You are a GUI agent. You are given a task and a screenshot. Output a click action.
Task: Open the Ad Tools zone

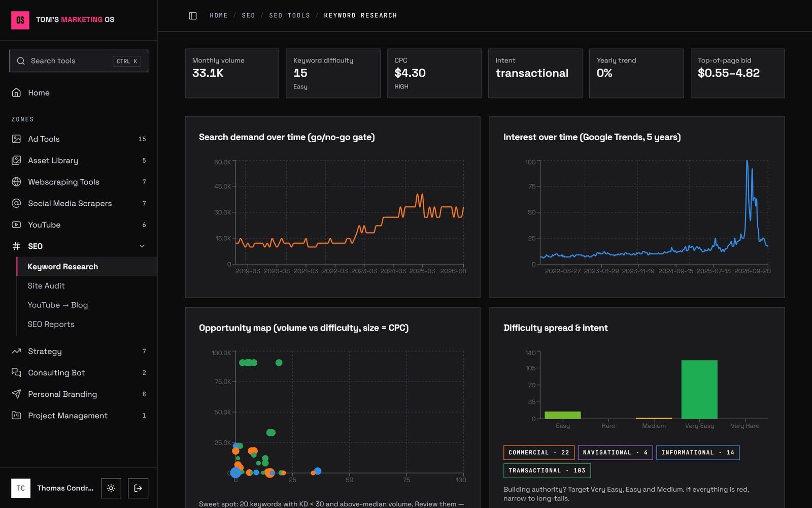tap(79, 139)
